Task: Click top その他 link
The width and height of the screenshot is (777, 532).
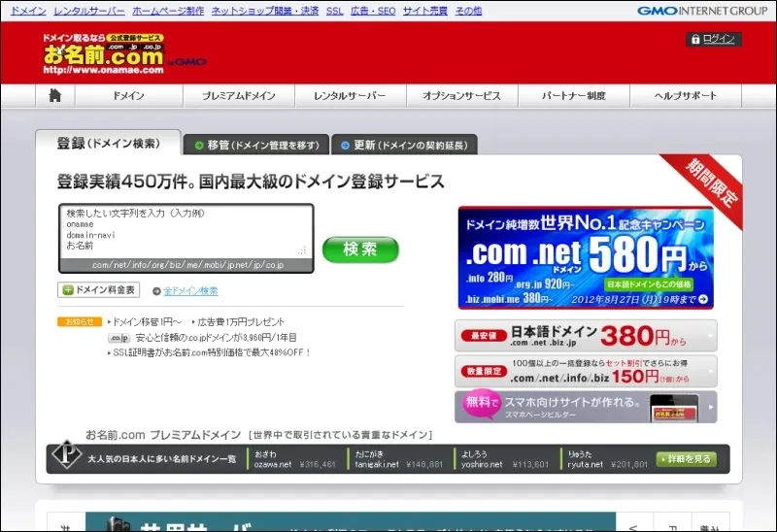Action: click(468, 11)
